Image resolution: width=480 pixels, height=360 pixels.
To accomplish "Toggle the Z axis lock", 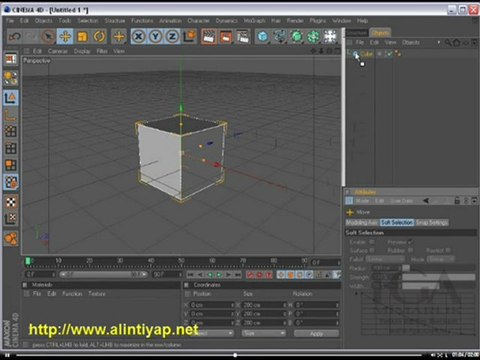I will (x=172, y=36).
